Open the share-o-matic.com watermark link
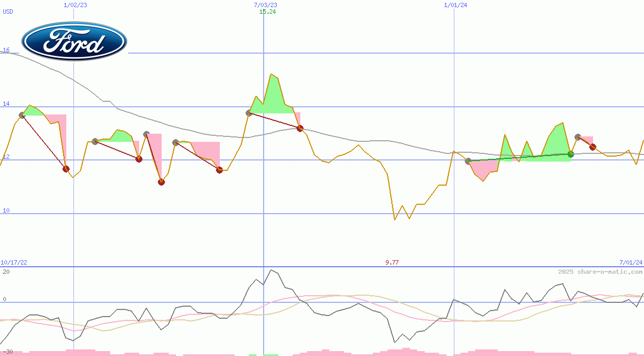Screen dimensions: 644x356 (x=600, y=272)
